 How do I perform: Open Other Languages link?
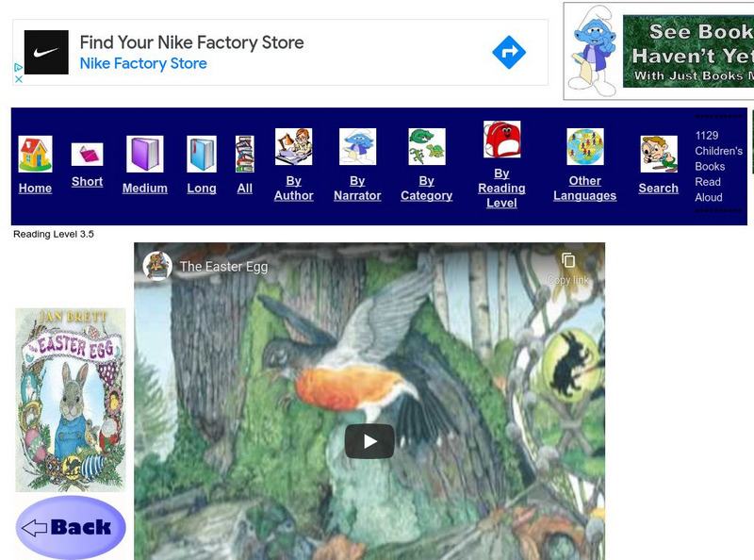click(x=584, y=189)
